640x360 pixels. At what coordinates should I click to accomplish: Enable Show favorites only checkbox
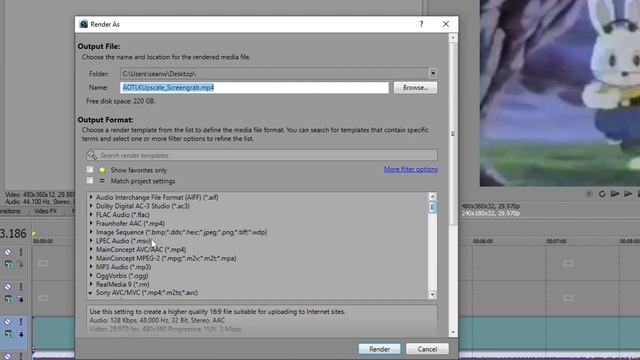click(90, 169)
